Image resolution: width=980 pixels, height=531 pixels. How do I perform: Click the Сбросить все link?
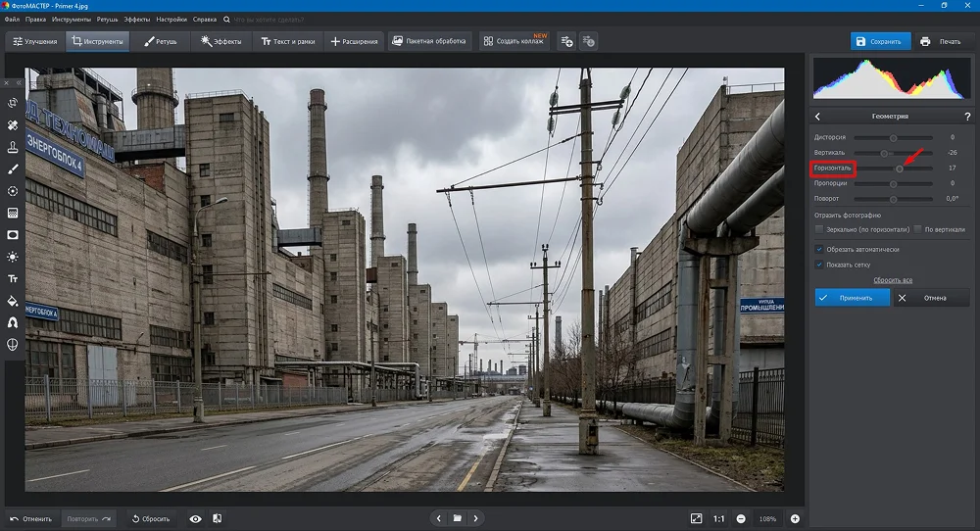pyautogui.click(x=893, y=280)
